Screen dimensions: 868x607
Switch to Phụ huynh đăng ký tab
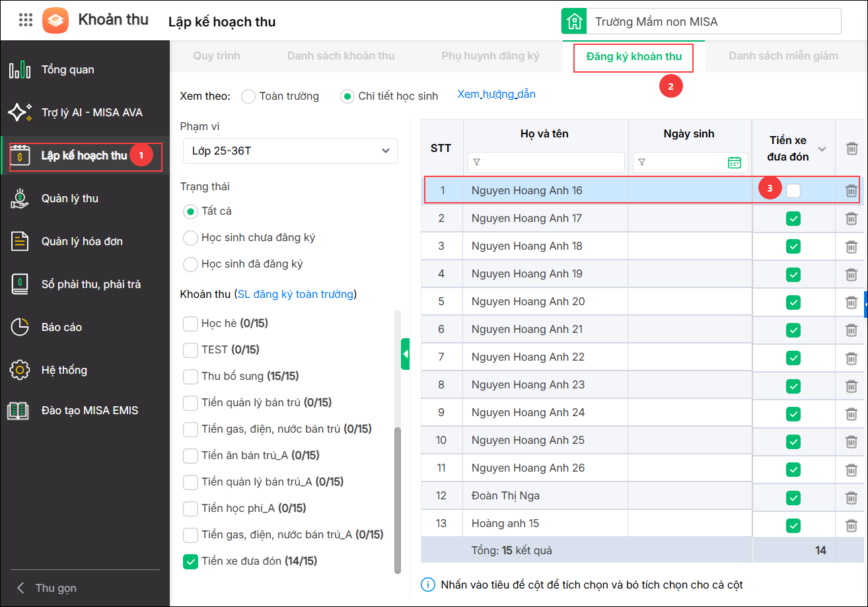490,56
